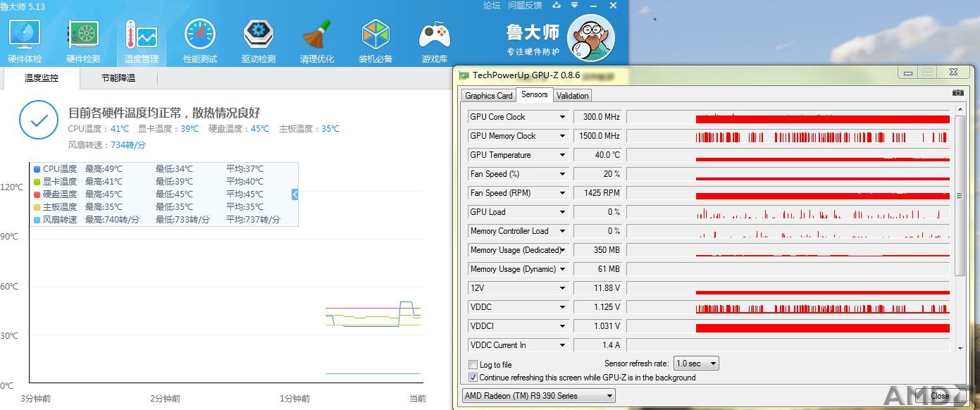980x410 pixels.
Task: Open GPU Temperature sensor dropdown
Action: pyautogui.click(x=562, y=155)
